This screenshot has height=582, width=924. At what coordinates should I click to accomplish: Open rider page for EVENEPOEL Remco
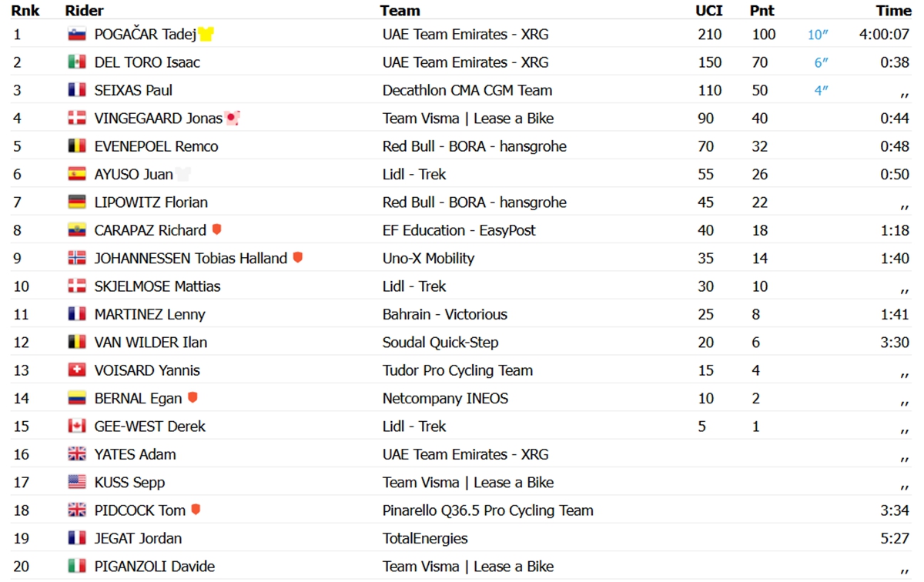tap(156, 146)
